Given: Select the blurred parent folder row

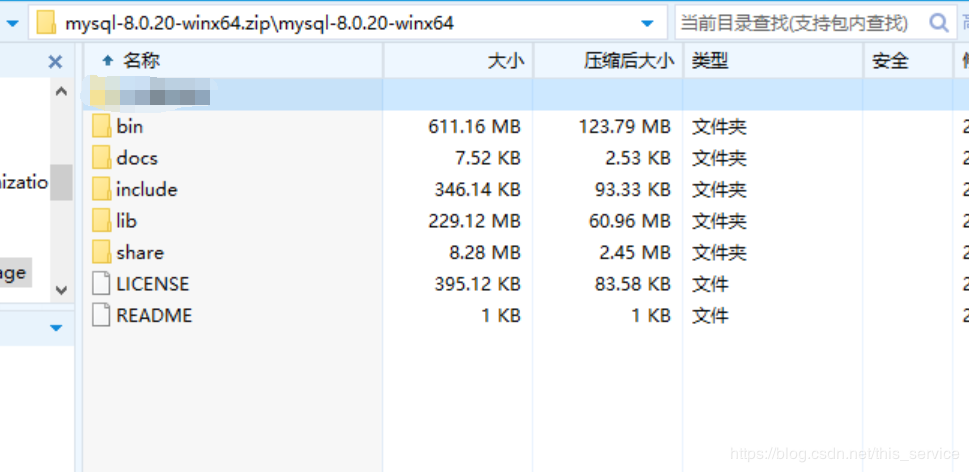Looking at the screenshot, I should click(525, 95).
